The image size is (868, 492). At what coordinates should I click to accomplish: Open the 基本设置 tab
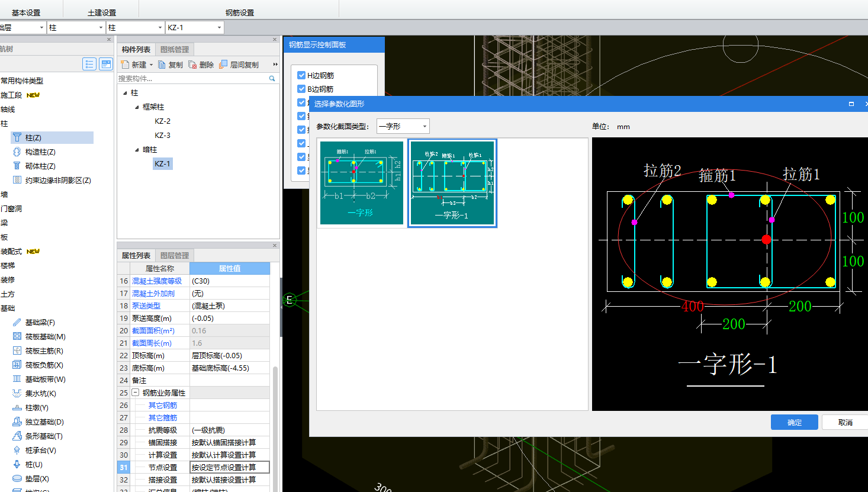[x=26, y=12]
